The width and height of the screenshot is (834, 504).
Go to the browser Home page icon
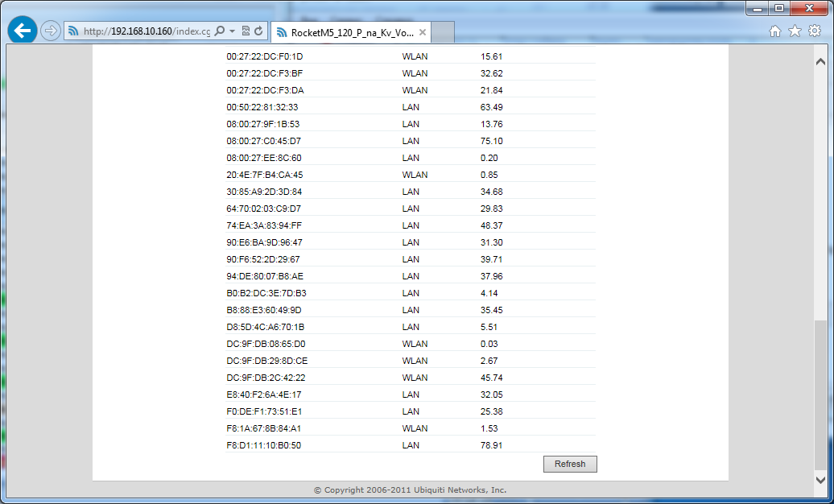click(x=775, y=31)
